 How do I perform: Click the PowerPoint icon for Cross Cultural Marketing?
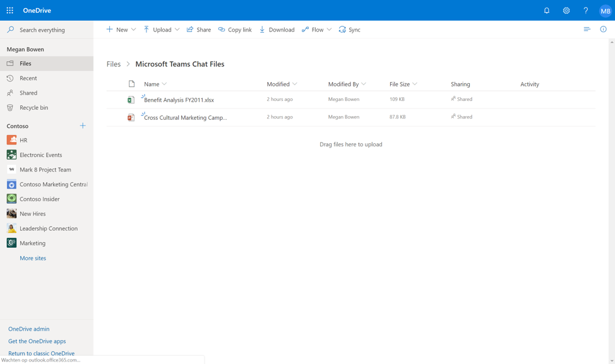click(x=131, y=117)
